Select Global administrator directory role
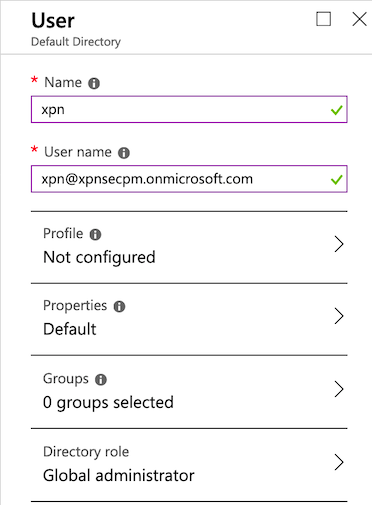 click(x=119, y=475)
